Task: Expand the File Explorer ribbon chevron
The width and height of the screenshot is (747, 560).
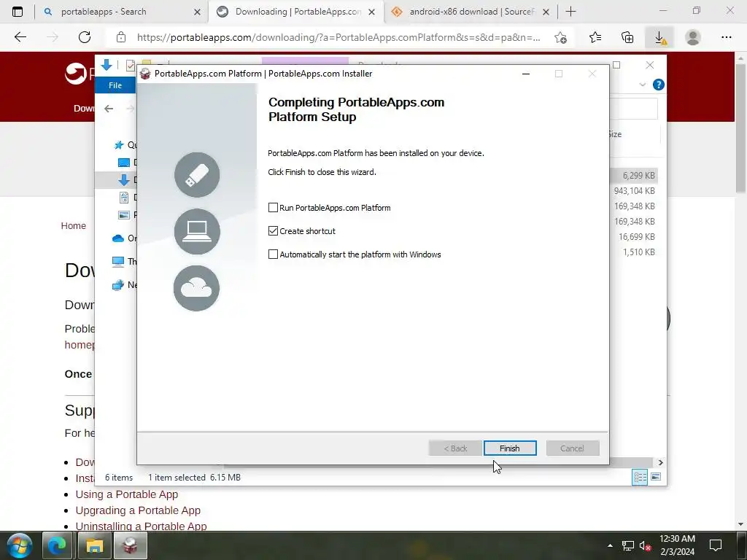Action: tap(642, 85)
